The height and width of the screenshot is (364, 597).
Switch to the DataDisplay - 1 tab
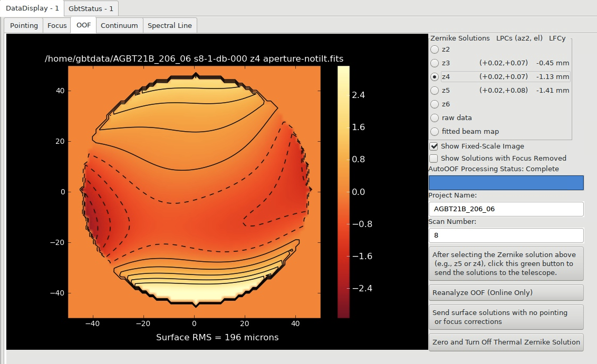pos(32,8)
